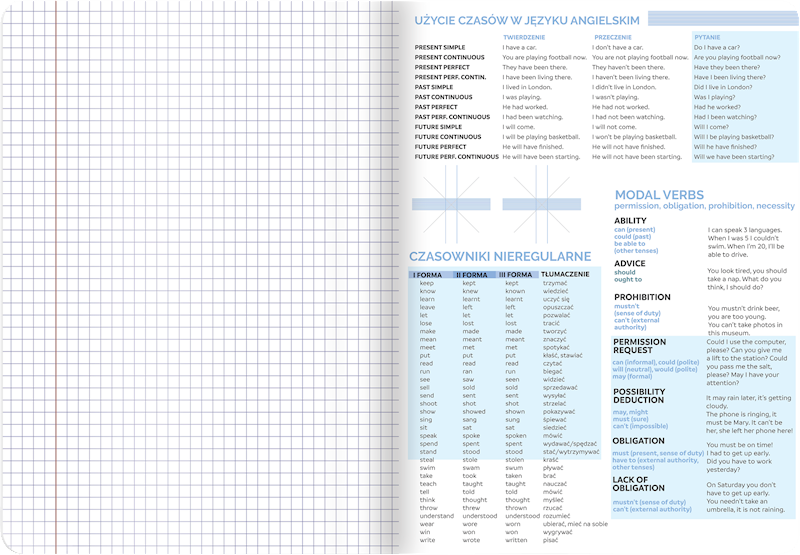Click the translation 'ubierać, mieć na sobie'
This screenshot has height=555, width=800.
[575, 524]
